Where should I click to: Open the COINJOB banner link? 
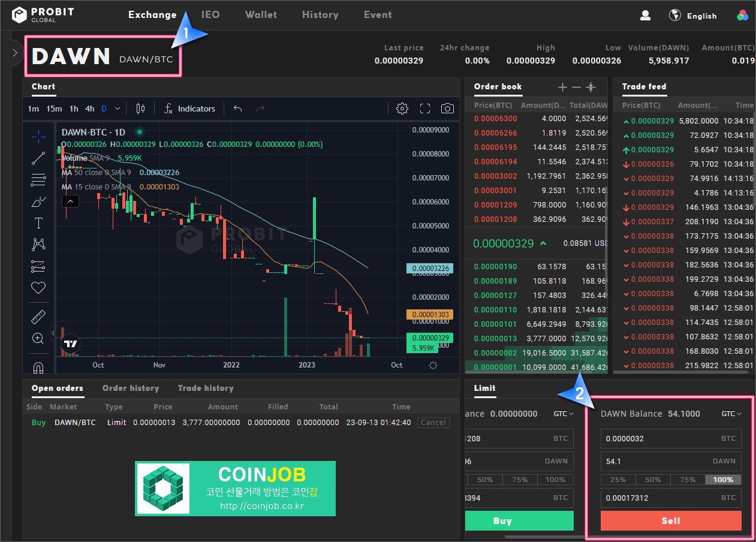coord(235,488)
